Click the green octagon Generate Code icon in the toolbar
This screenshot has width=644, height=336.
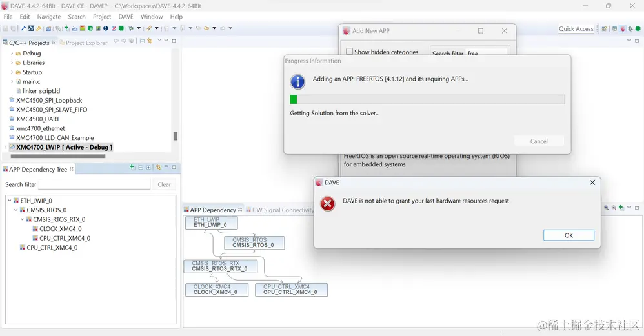[x=121, y=28]
